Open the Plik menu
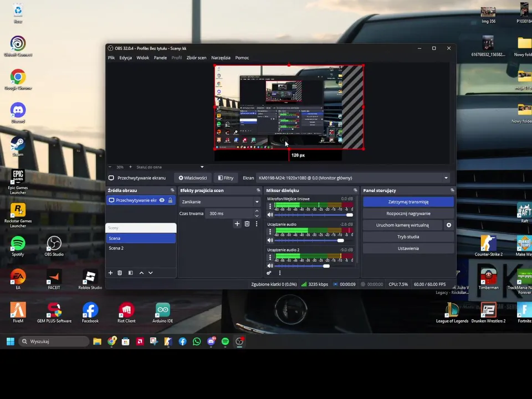Image resolution: width=532 pixels, height=399 pixels. 111,58
